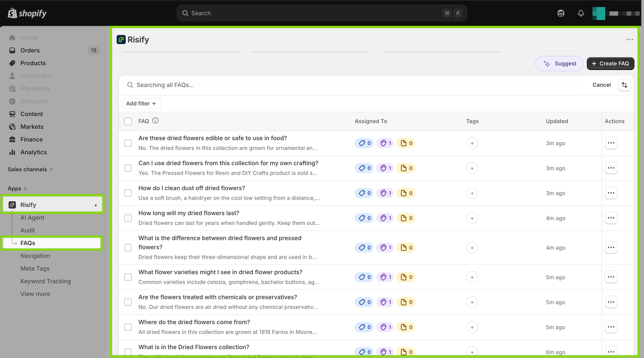Image resolution: width=644 pixels, height=358 pixels.
Task: Click the Orders icon in sidebar
Action: coord(12,50)
